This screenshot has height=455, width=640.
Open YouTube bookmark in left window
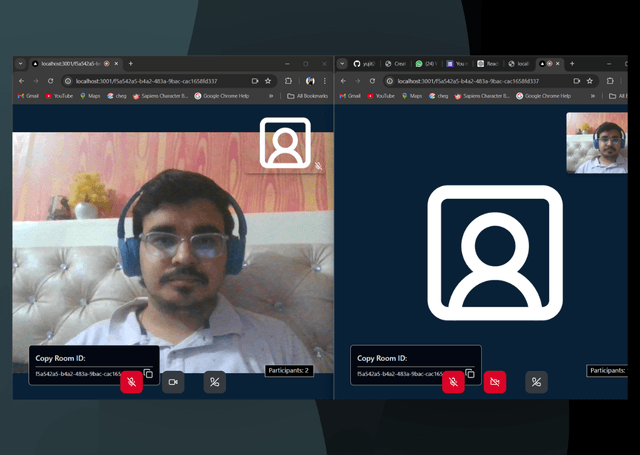[x=59, y=96]
